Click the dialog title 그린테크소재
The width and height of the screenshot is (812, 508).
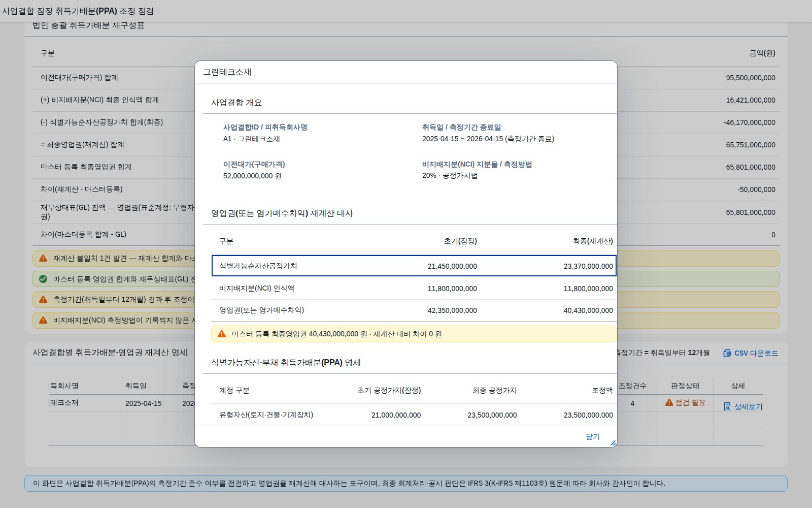tap(227, 72)
